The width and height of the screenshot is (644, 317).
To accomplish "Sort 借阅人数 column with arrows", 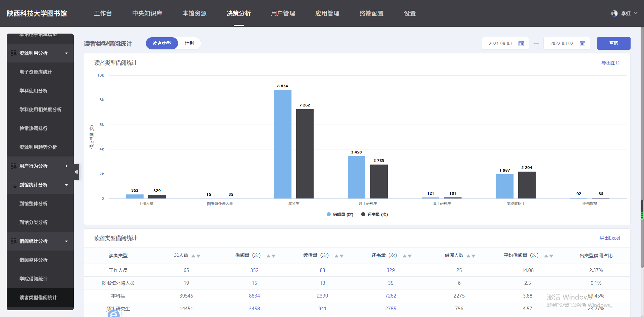I will [x=471, y=256].
